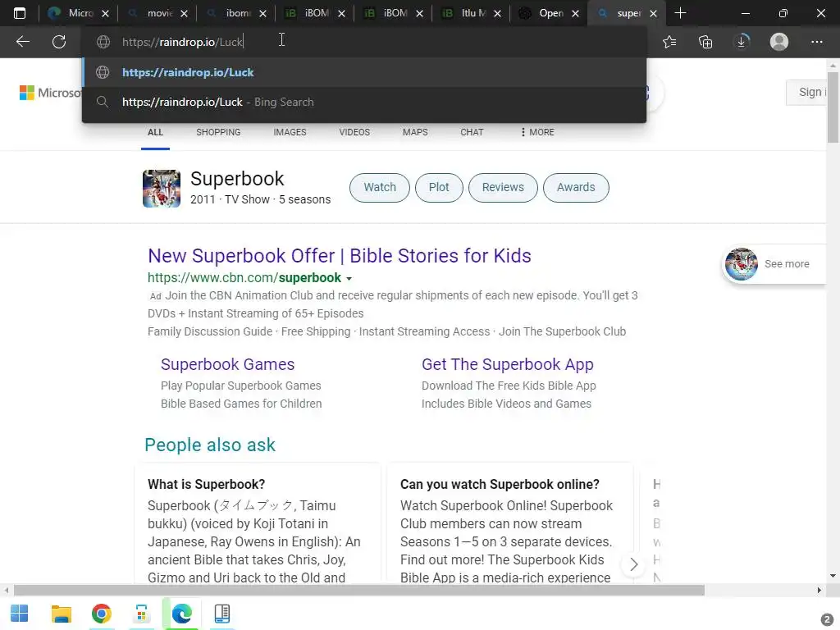Screen dimensions: 840x630
Task: Open the vertical tabs actions menu icon
Action: [20, 13]
